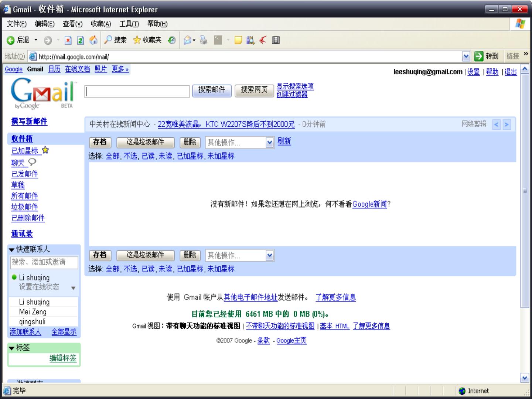Click the 搜索邮件 button
The height and width of the screenshot is (399, 532).
tap(212, 90)
